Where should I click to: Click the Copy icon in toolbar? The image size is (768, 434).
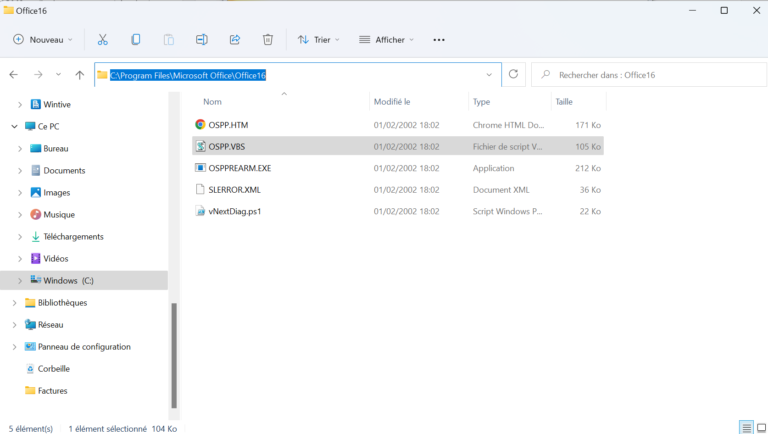click(136, 40)
